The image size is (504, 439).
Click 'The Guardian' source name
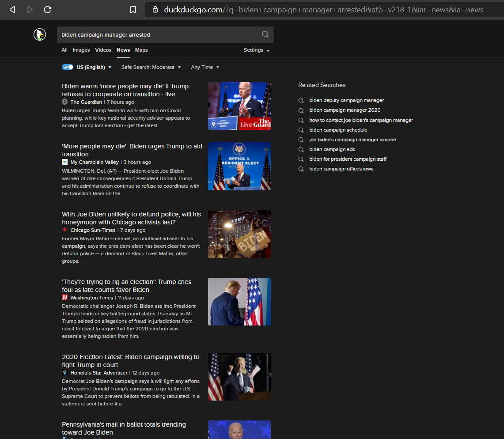click(x=86, y=102)
